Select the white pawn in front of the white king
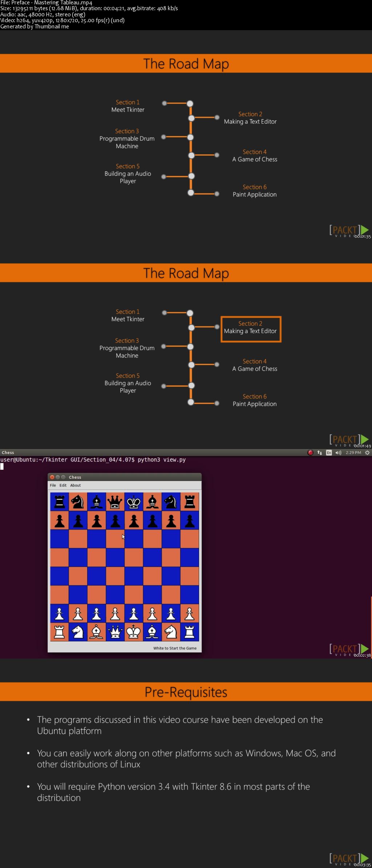Viewport: 372px width, 868px height. tap(134, 613)
